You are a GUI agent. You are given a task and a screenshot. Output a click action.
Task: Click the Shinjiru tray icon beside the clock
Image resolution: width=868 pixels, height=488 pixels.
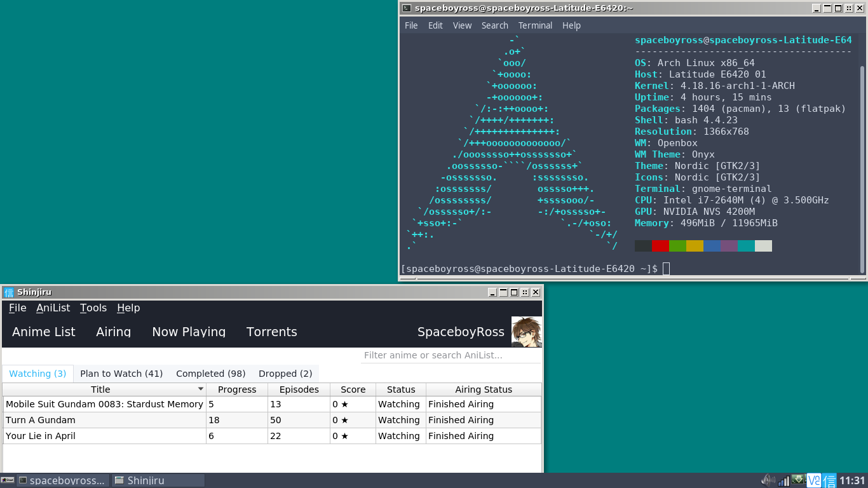(x=829, y=480)
